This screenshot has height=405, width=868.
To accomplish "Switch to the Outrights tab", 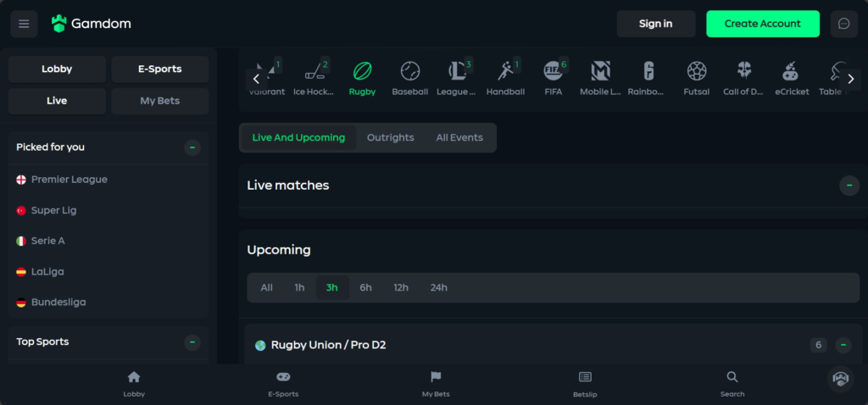I will (390, 138).
